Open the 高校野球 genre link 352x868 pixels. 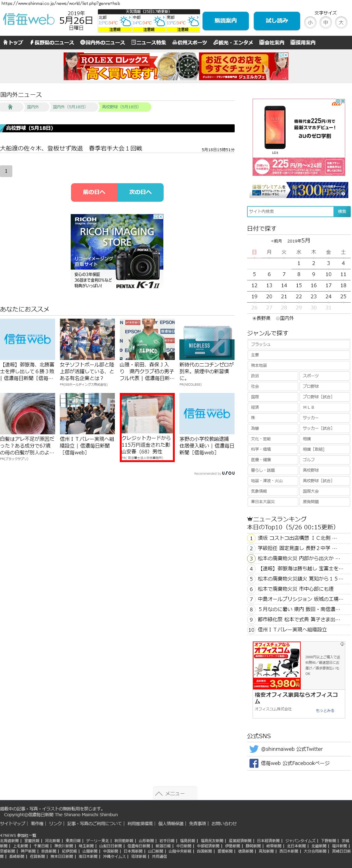pyautogui.click(x=325, y=470)
